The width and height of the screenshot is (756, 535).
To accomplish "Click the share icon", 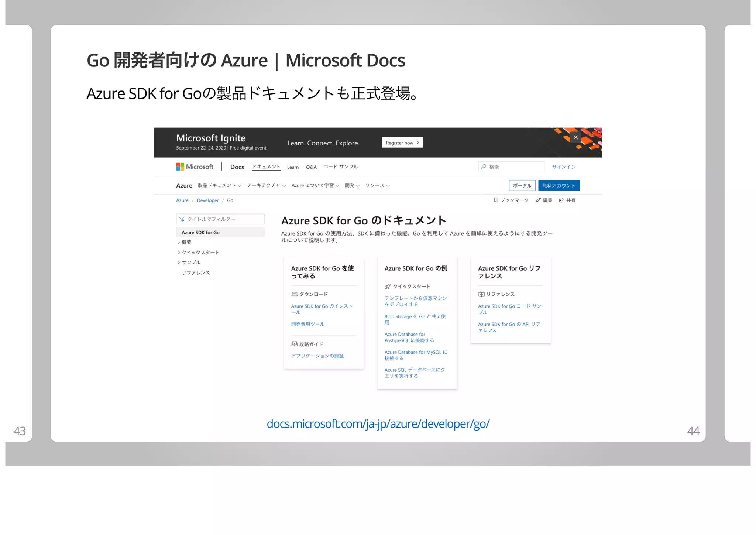I will pos(561,200).
